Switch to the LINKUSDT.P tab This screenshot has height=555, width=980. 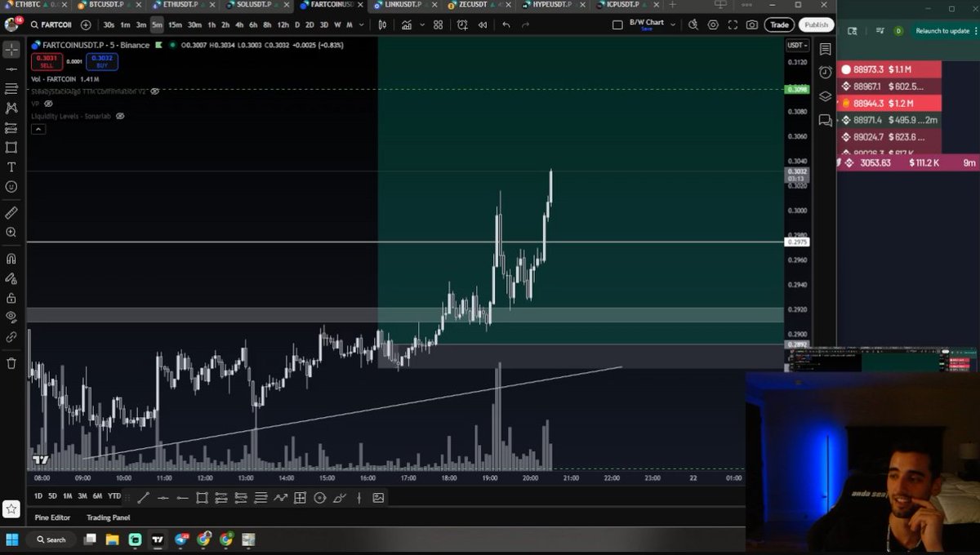(x=401, y=5)
